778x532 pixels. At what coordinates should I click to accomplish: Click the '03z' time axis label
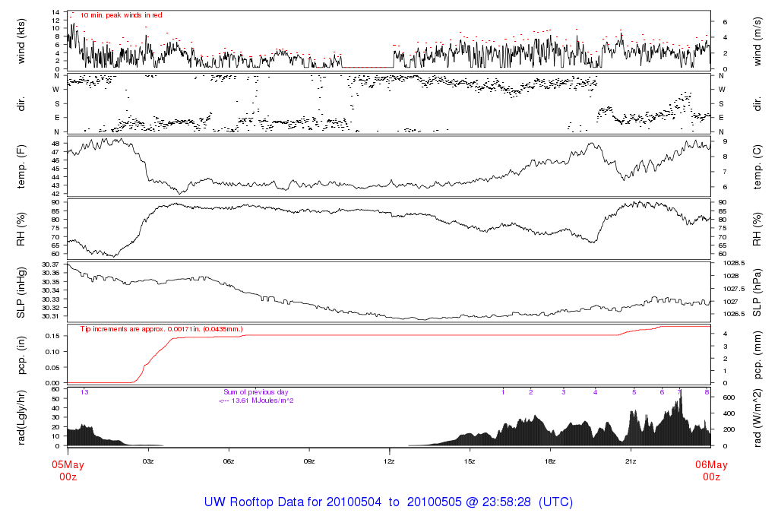point(148,461)
